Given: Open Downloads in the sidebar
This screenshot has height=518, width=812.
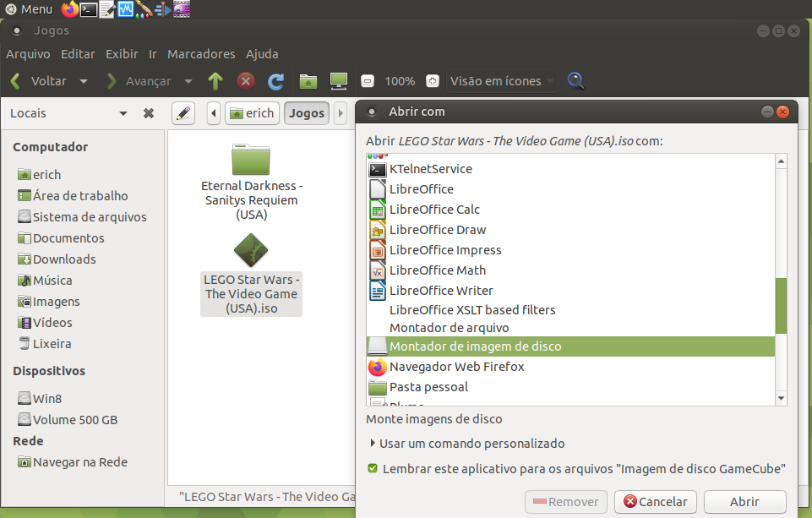Looking at the screenshot, I should [x=57, y=259].
